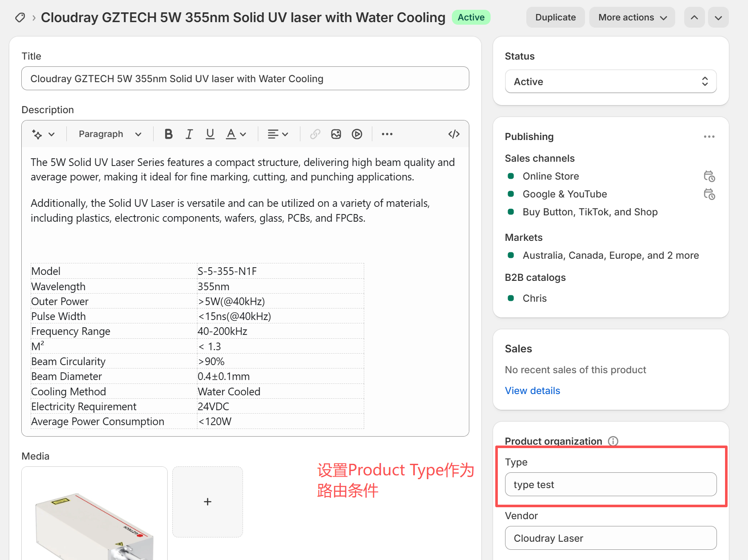Click the Type input field

pyautogui.click(x=611, y=484)
